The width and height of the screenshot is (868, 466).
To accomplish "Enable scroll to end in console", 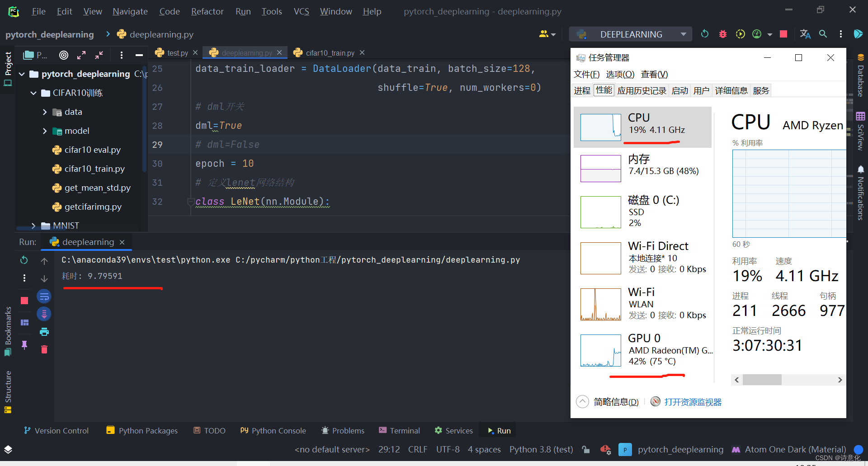I will [x=44, y=314].
